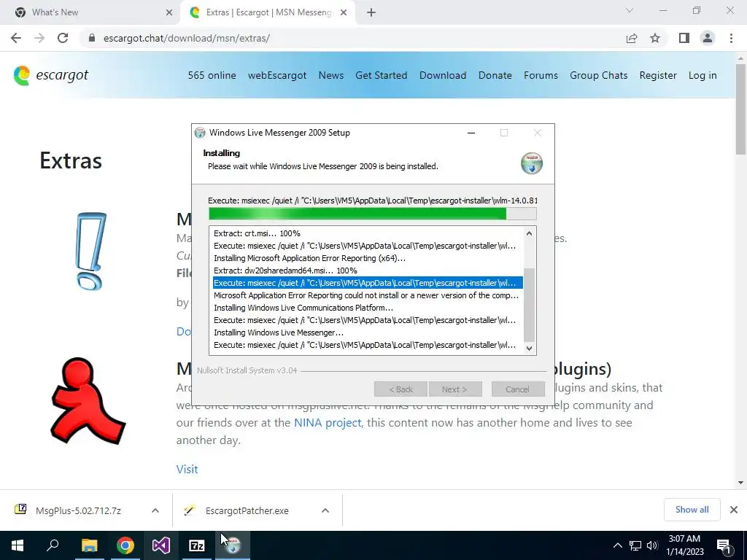Viewport: 747px width, 560px height.
Task: Open the Donate nav item
Action: click(x=495, y=75)
